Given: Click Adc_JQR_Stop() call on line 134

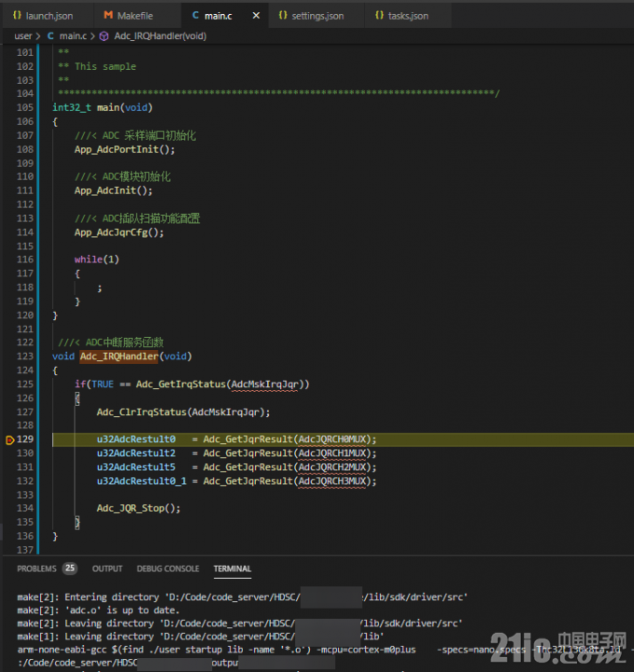Looking at the screenshot, I should pyautogui.click(x=138, y=509).
